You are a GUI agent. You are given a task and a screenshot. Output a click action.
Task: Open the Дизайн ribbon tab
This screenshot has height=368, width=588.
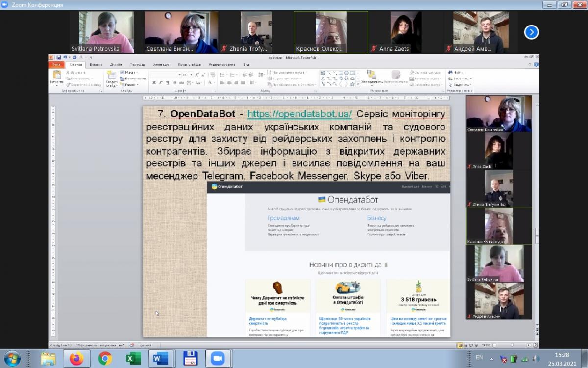point(116,65)
